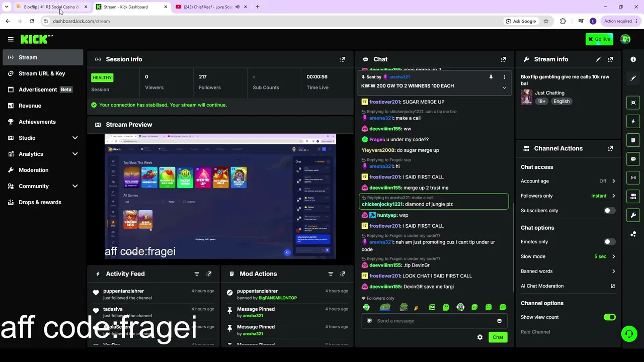This screenshot has width=644, height=362.
Task: Open the Revenue page
Action: 43,106
